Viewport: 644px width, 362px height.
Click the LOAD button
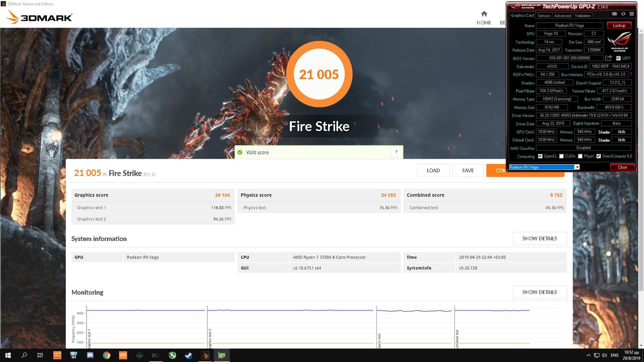433,170
